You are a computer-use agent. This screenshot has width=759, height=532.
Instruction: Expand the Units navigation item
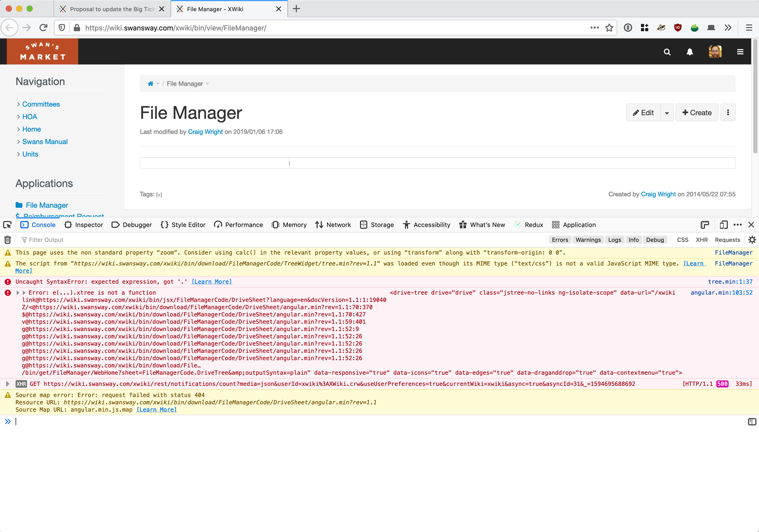pos(18,154)
